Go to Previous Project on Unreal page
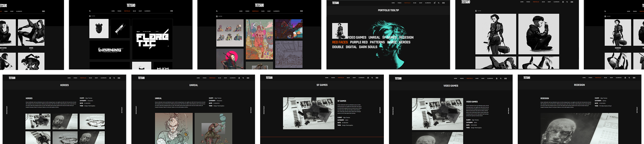The width and height of the screenshot is (644, 144). (136, 110)
